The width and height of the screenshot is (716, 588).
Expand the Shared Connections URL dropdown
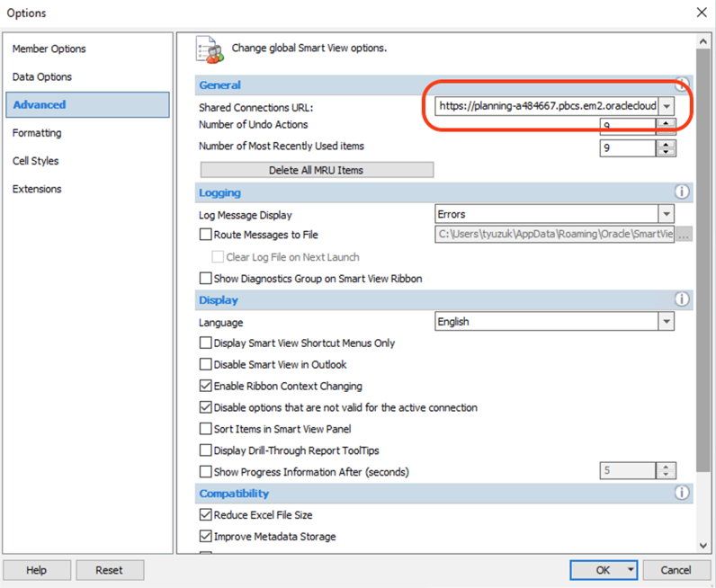pyautogui.click(x=667, y=106)
